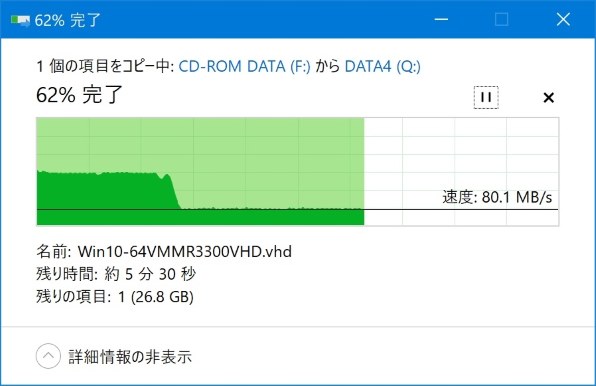The width and height of the screenshot is (596, 386).
Task: Minimize the copy progress window
Action: coord(441,19)
